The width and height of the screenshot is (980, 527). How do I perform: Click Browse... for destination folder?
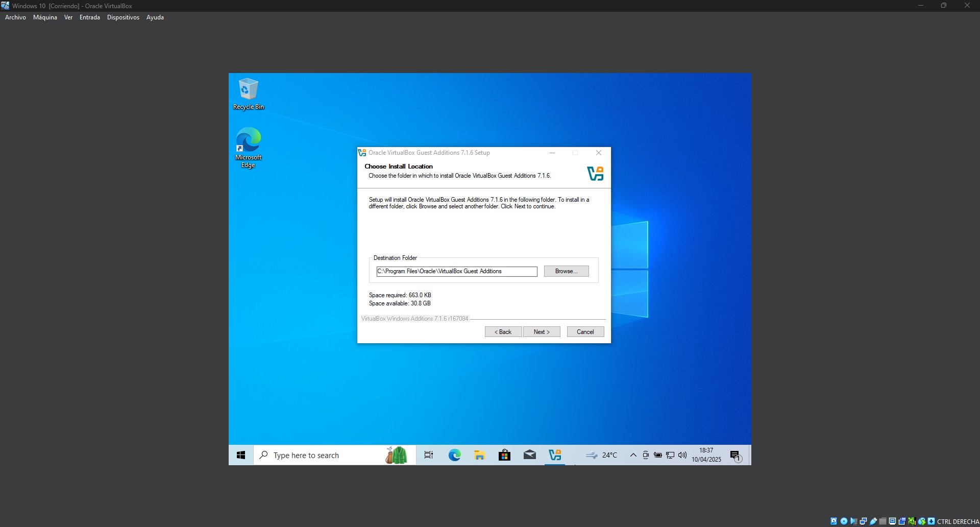point(566,271)
